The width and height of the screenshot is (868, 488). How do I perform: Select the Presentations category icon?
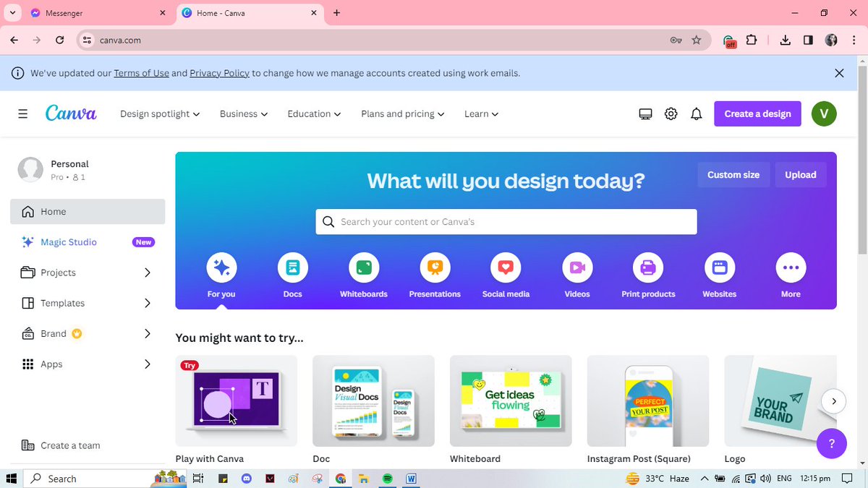tap(435, 268)
